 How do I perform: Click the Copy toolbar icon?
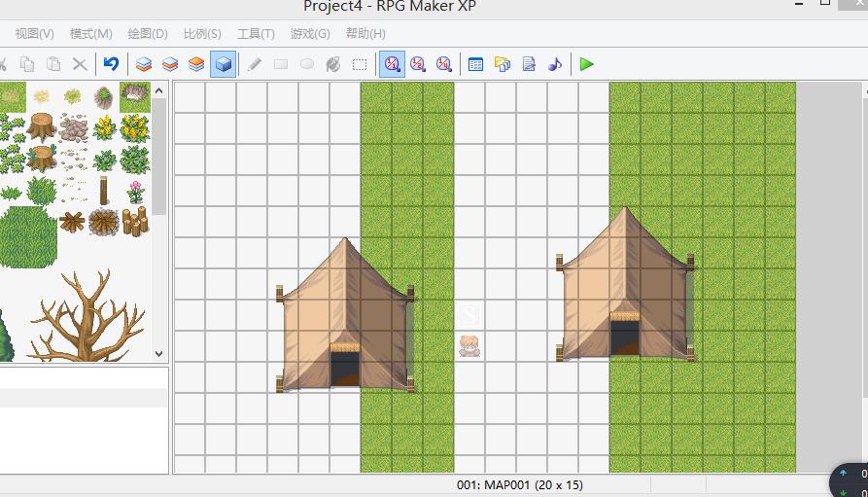(x=27, y=64)
